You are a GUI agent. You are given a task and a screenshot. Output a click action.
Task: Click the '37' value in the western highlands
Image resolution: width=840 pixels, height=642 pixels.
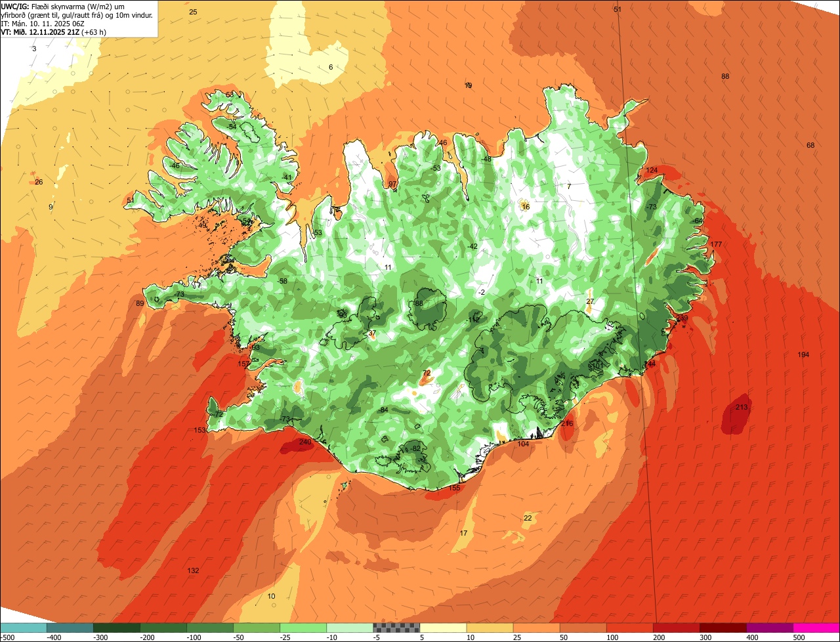tap(372, 333)
